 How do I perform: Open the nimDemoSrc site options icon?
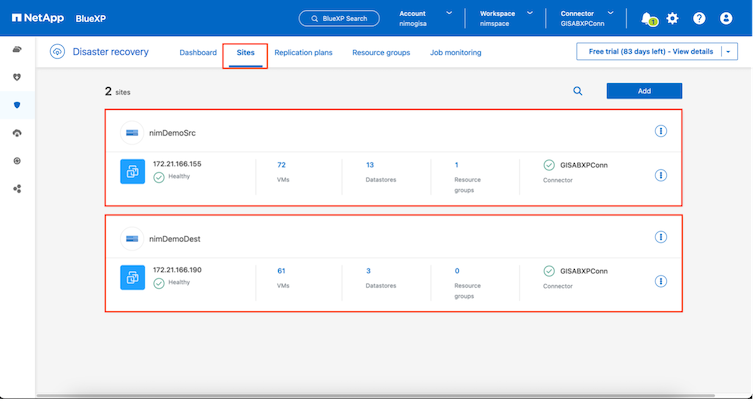[x=661, y=131]
